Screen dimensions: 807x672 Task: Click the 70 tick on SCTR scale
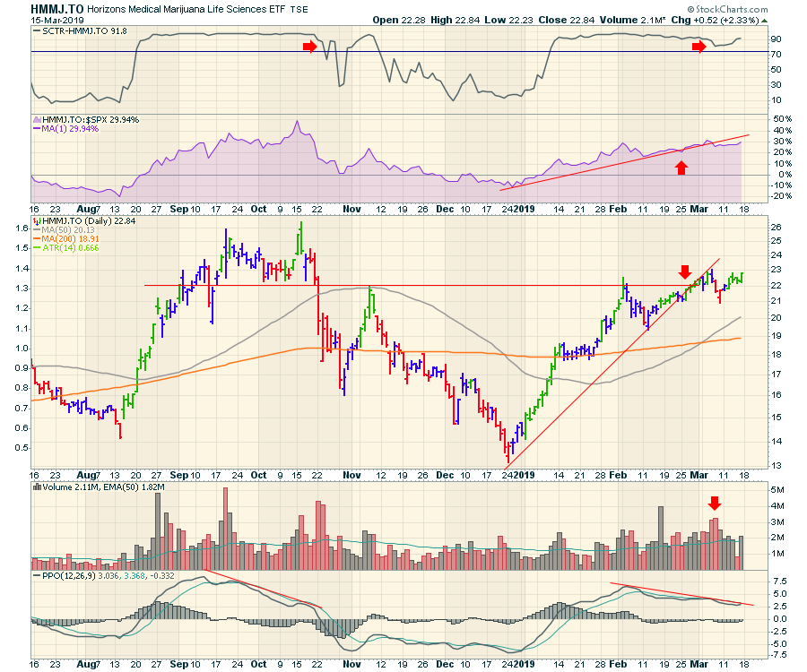point(776,54)
